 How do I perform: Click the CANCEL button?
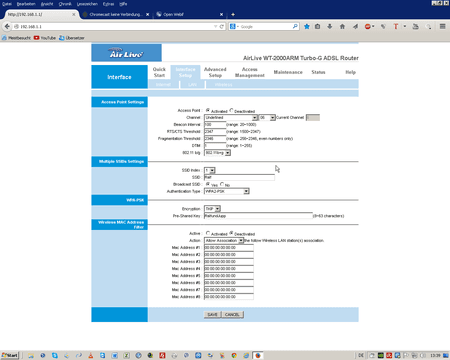(x=232, y=314)
